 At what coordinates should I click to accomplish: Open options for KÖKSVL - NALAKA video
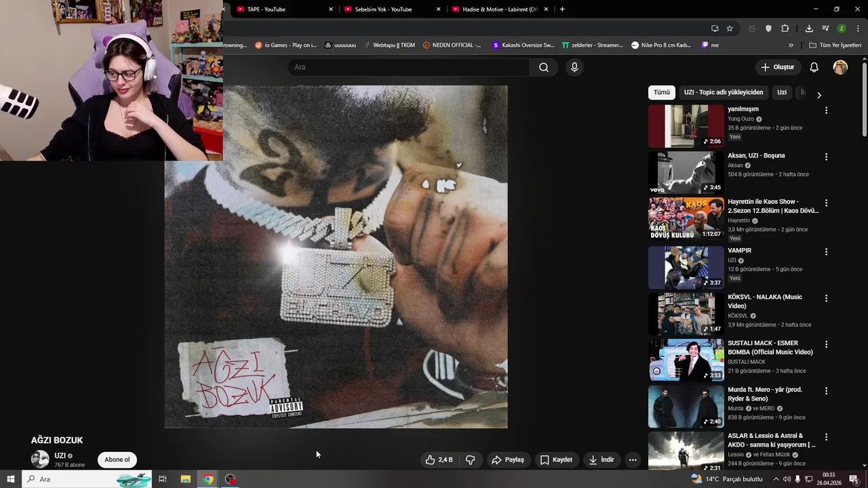pyautogui.click(x=826, y=298)
